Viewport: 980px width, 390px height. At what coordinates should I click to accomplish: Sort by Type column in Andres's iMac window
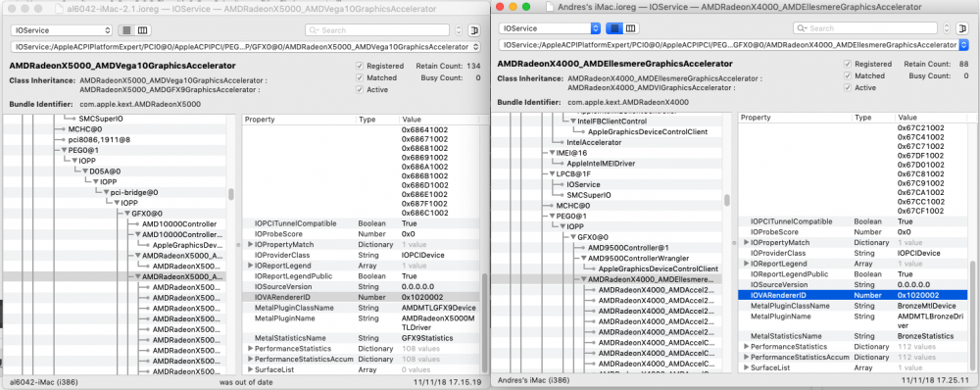click(874, 118)
